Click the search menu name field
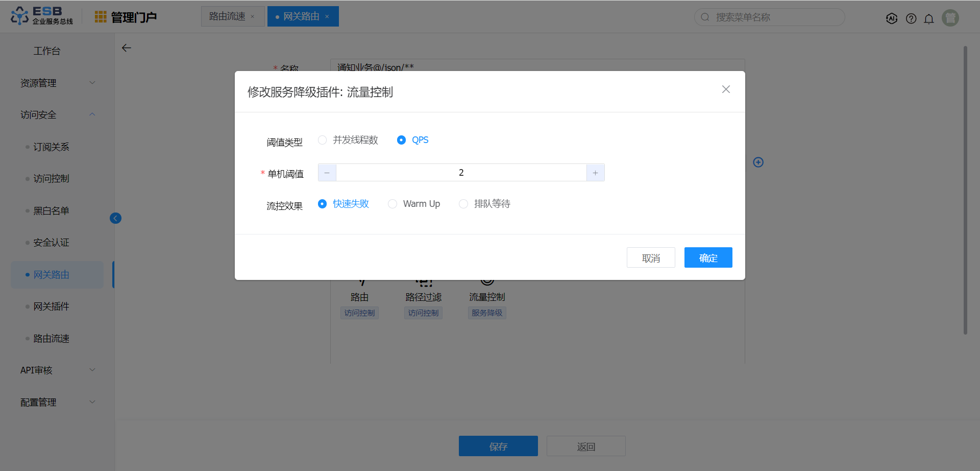The height and width of the screenshot is (471, 980). pos(771,17)
